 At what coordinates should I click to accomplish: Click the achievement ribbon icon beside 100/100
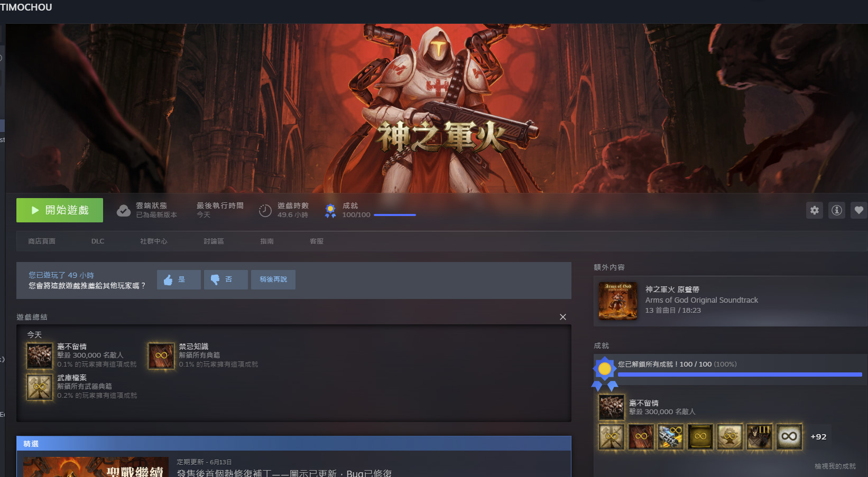pos(330,211)
